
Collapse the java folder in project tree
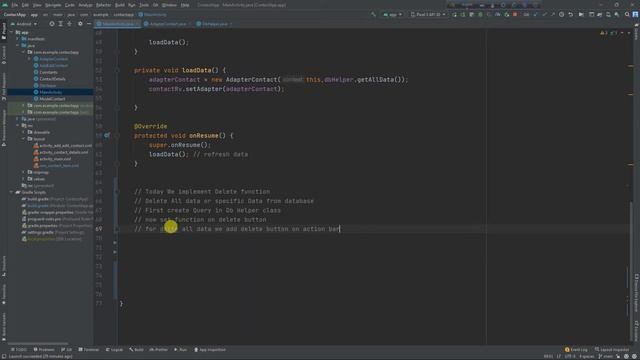(x=18, y=46)
